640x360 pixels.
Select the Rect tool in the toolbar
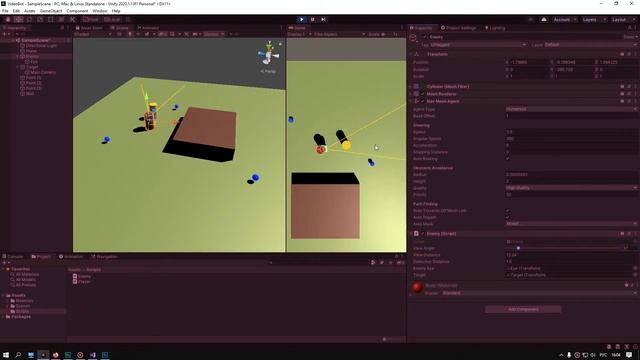click(x=51, y=20)
